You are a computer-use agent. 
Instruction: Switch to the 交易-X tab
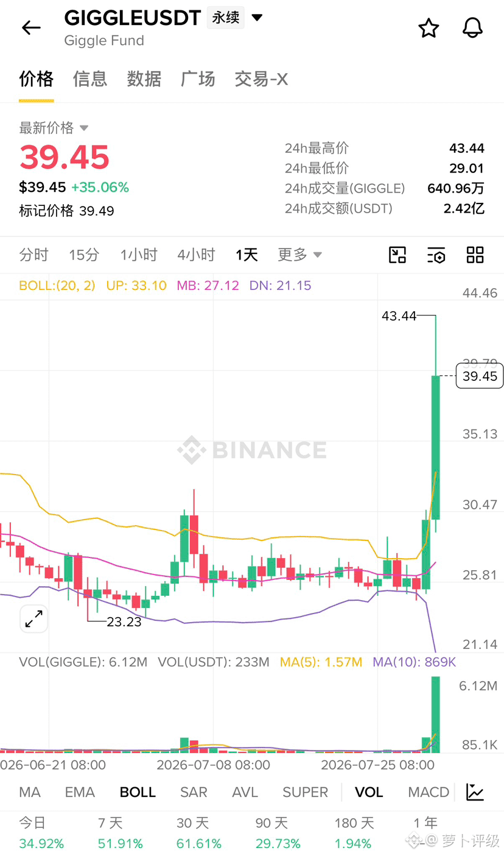point(261,79)
